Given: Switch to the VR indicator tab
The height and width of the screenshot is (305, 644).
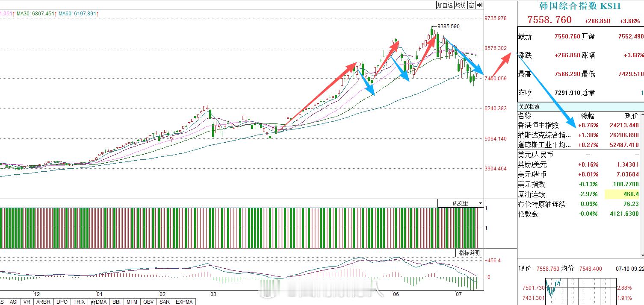Looking at the screenshot, I should pos(27,302).
